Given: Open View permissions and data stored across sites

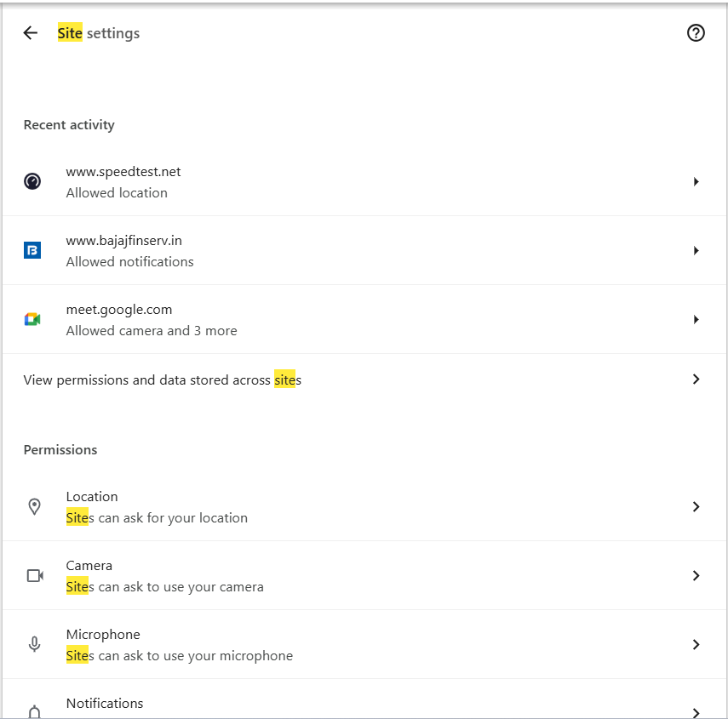Looking at the screenshot, I should 364,379.
